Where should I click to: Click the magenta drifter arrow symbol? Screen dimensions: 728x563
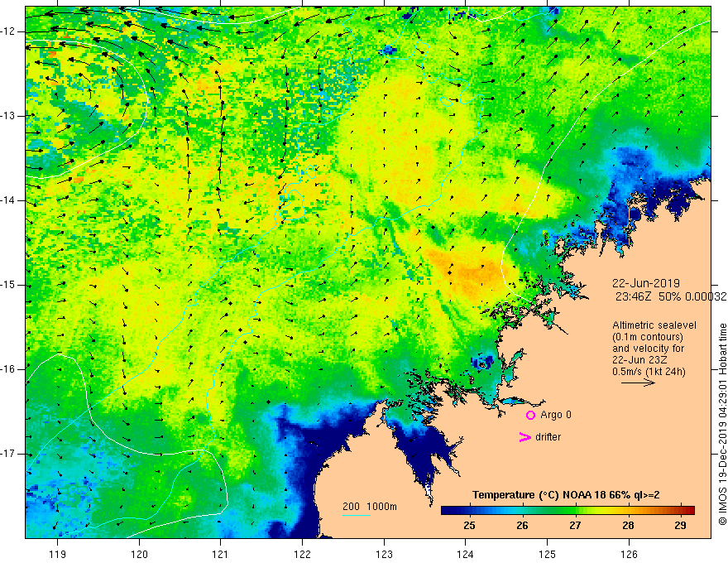(x=524, y=437)
